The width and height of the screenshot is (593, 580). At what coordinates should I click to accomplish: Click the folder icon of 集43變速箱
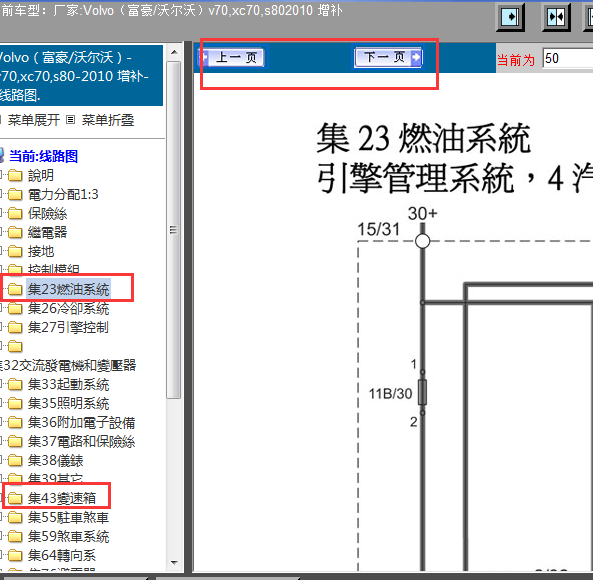pos(15,498)
